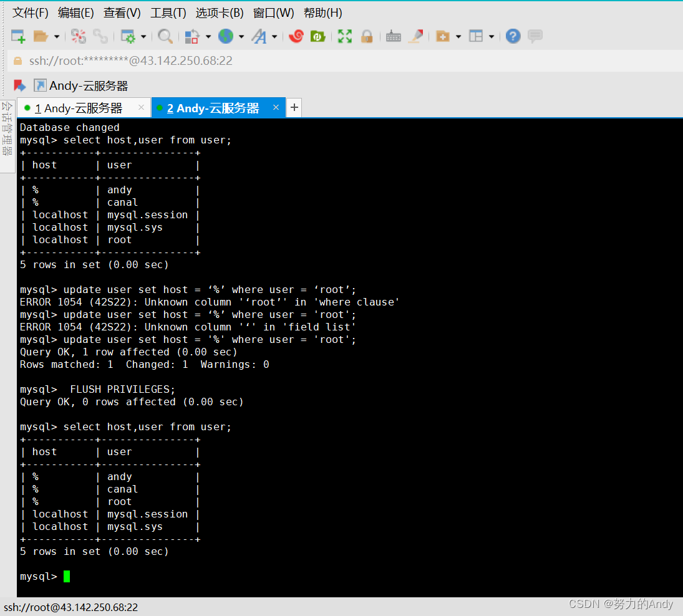Add a new tab with plus button
683x616 pixels.
point(294,107)
